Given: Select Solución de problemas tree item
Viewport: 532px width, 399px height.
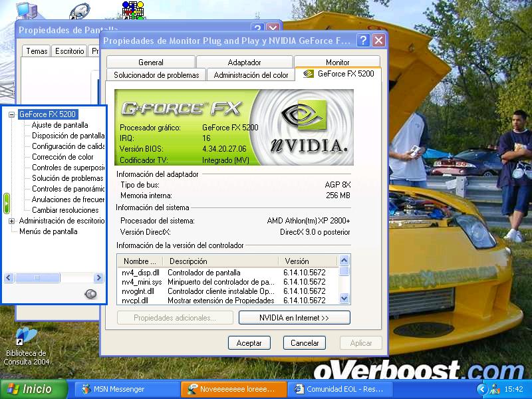Looking at the screenshot, I should pyautogui.click(x=68, y=178).
